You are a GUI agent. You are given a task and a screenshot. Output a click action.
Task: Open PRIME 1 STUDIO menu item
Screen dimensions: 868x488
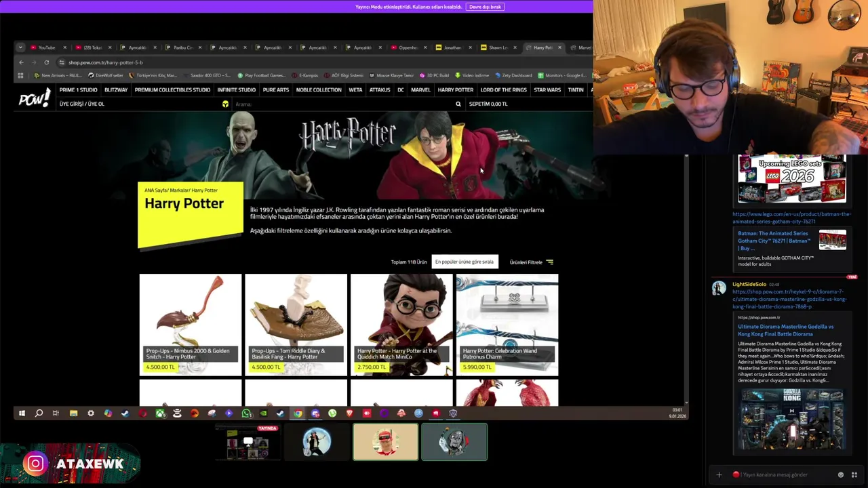point(78,89)
